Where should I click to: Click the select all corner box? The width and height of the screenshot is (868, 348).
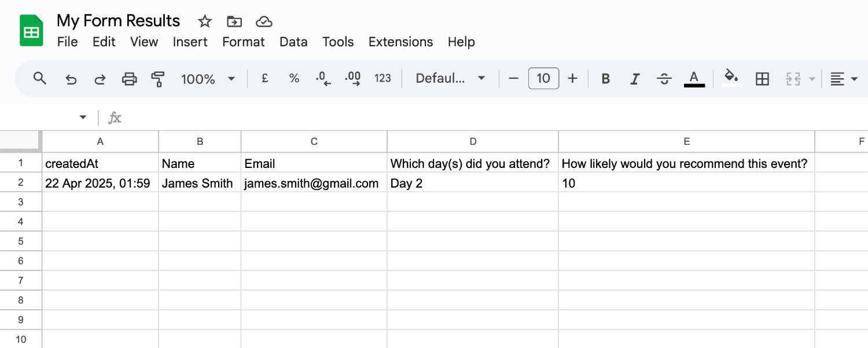[21, 141]
